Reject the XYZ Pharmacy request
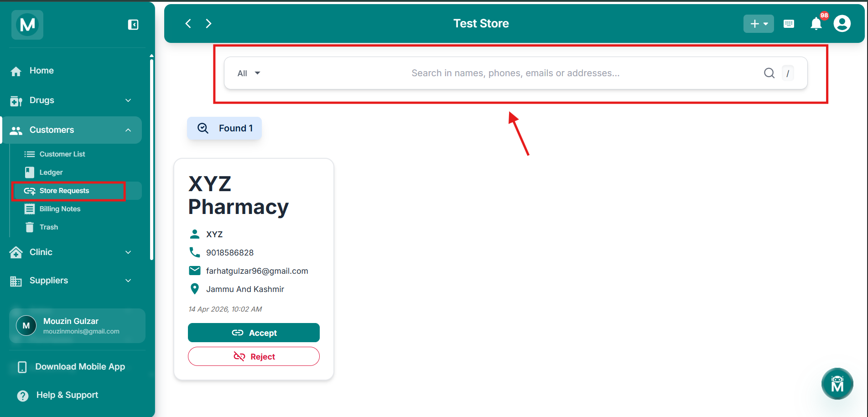The height and width of the screenshot is (417, 868). (x=254, y=356)
